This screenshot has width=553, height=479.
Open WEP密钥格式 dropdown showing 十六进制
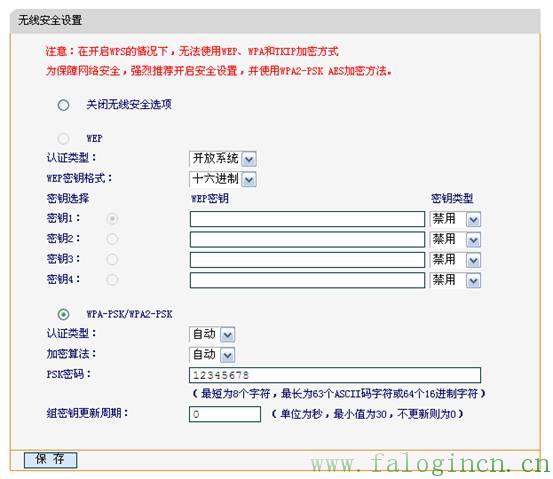(223, 179)
